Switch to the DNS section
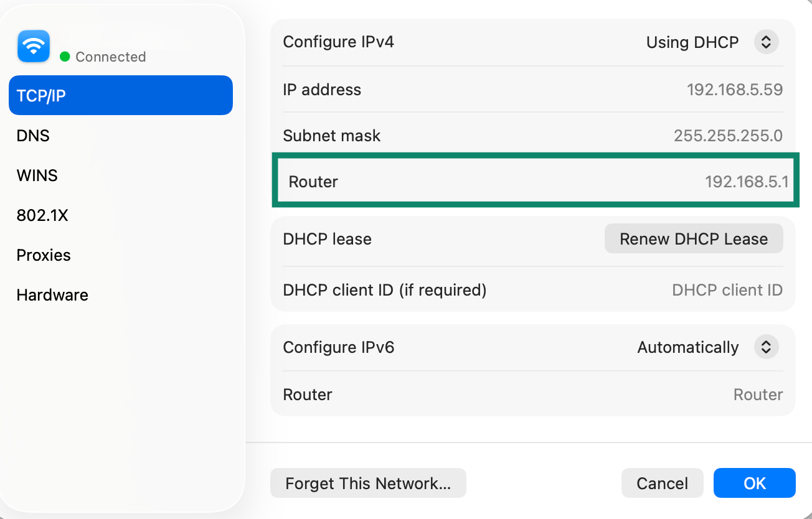The image size is (812, 519). [33, 136]
